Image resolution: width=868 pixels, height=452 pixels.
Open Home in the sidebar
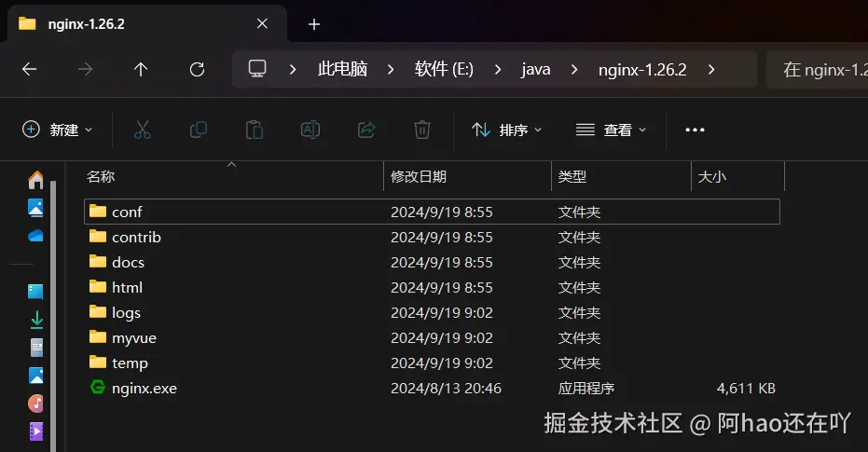click(36, 180)
